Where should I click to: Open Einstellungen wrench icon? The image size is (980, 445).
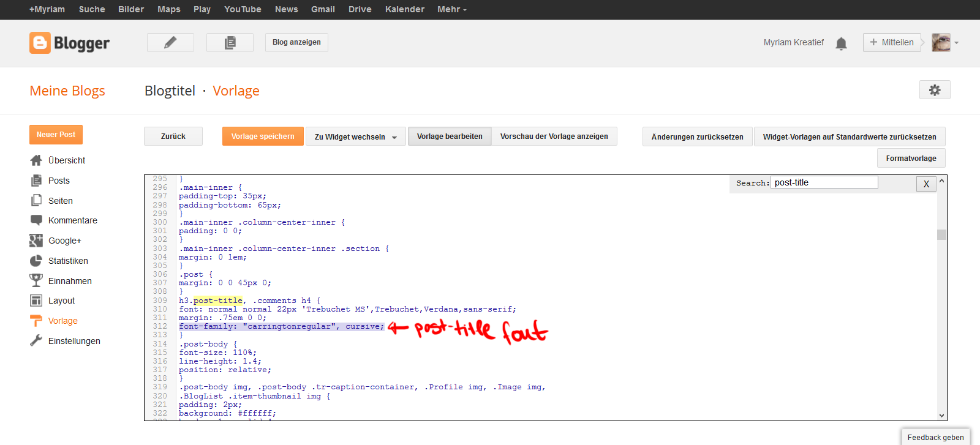[x=36, y=341]
